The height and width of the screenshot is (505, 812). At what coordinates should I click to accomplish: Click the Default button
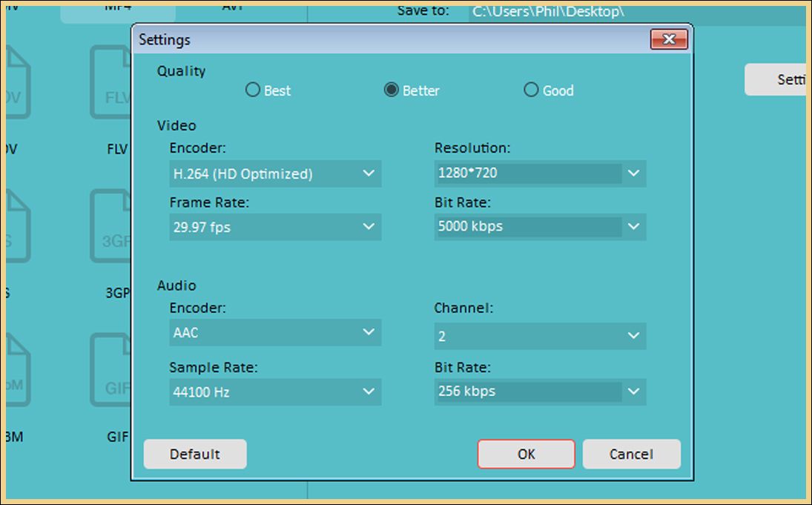coord(195,455)
